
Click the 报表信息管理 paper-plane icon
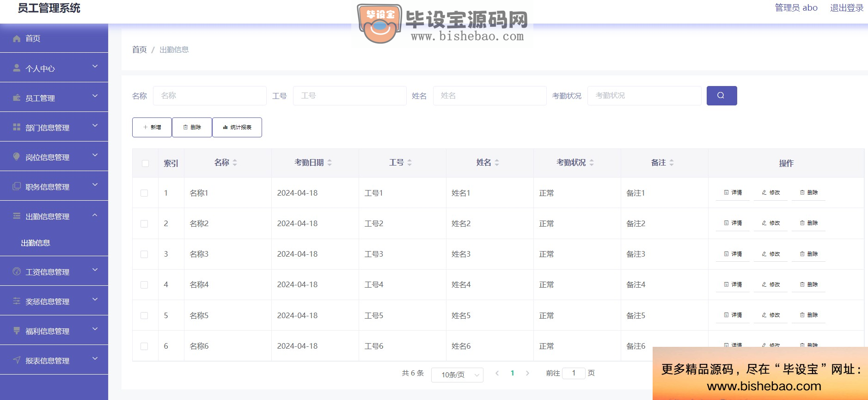coord(17,360)
